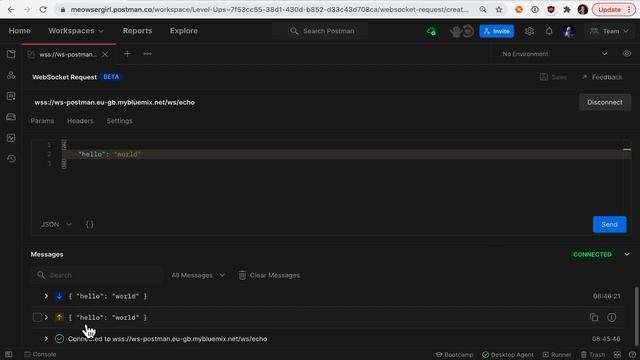This screenshot has height=360, width=640.
Task: Click the Invite button
Action: (x=497, y=31)
